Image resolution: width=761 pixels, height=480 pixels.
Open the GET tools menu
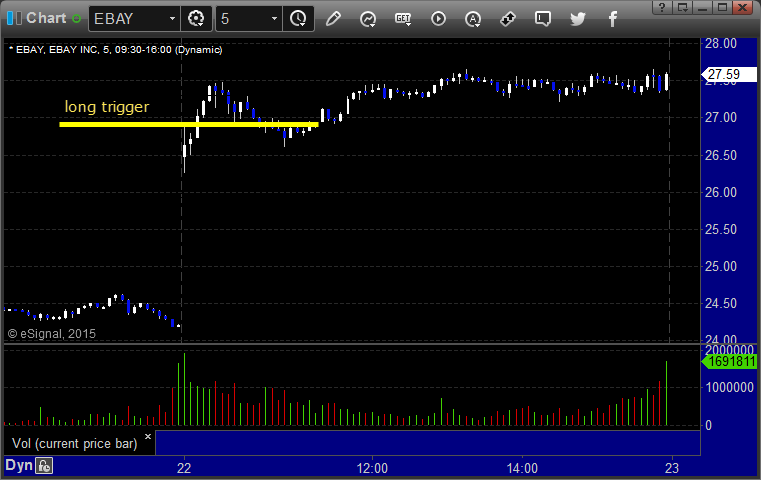(403, 19)
